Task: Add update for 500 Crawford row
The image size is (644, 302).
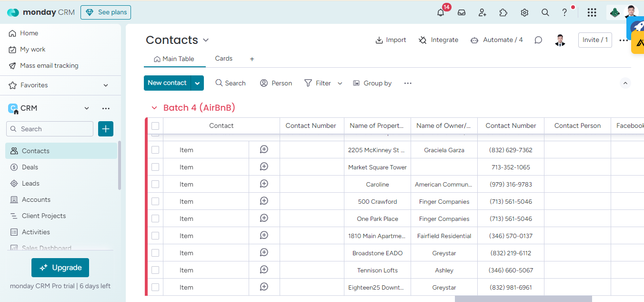Action: pos(264,201)
